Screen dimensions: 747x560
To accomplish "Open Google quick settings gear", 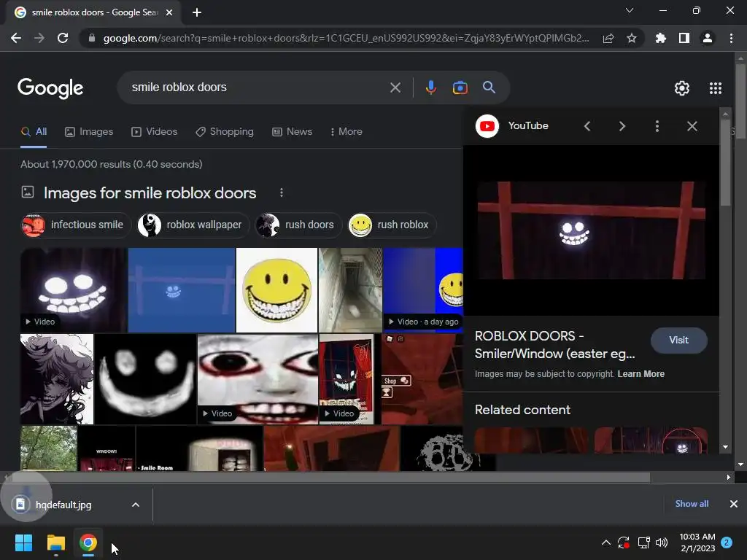I will point(682,88).
